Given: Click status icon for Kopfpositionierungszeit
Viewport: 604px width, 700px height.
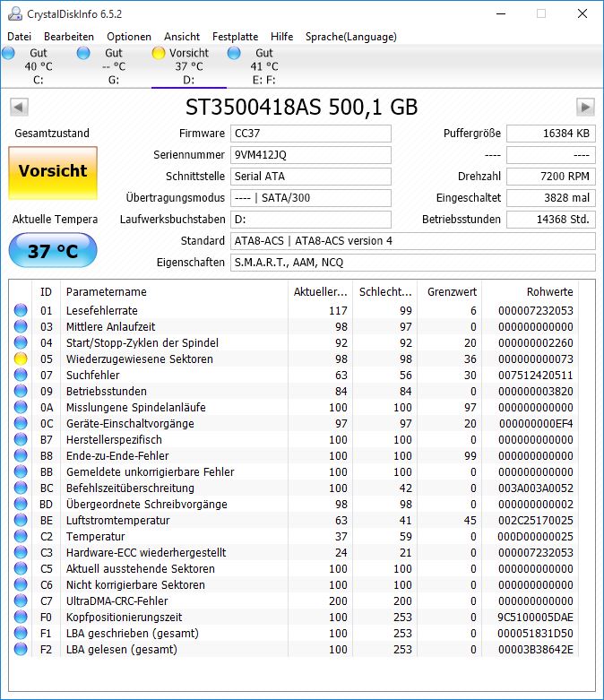Looking at the screenshot, I should [x=21, y=617].
